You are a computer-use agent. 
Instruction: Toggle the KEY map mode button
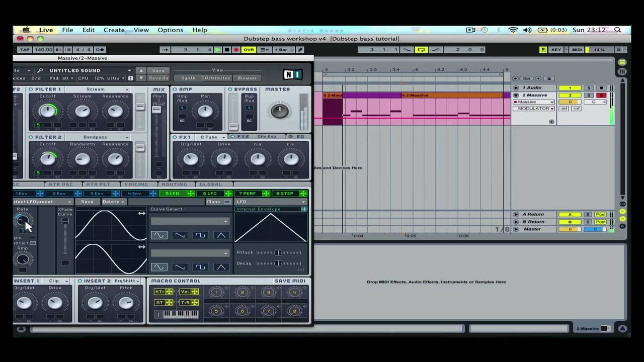[x=556, y=50]
